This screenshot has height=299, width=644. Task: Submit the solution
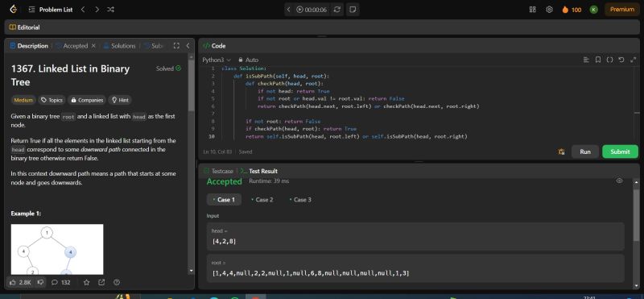[620, 152]
